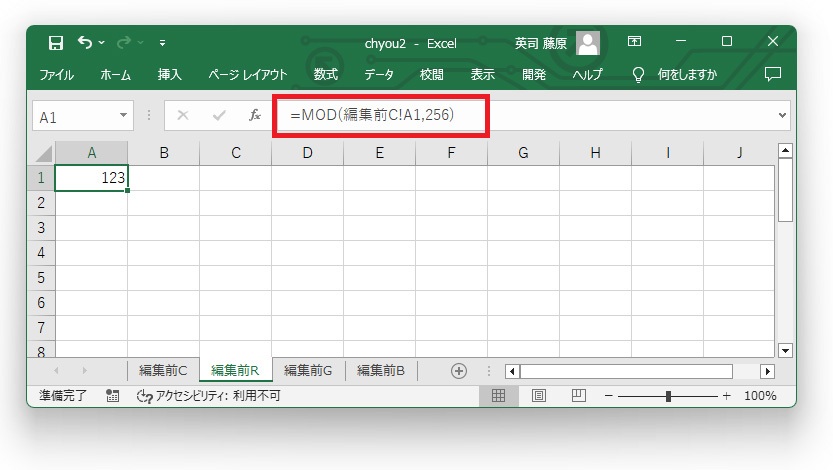Expand the Name Box dropdown arrow
The height and width of the screenshot is (470, 833).
(124, 116)
